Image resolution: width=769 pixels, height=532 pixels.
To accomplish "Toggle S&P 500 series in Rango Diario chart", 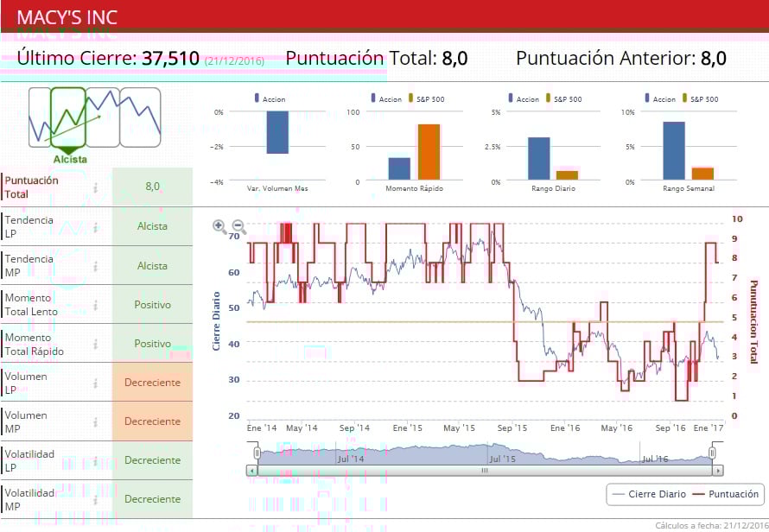I will [564, 98].
